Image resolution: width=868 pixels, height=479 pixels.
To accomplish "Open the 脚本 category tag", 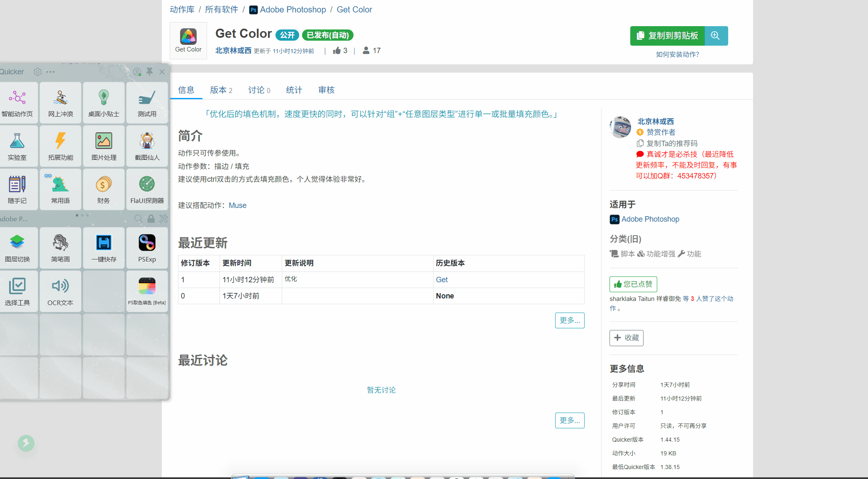I will pyautogui.click(x=622, y=254).
